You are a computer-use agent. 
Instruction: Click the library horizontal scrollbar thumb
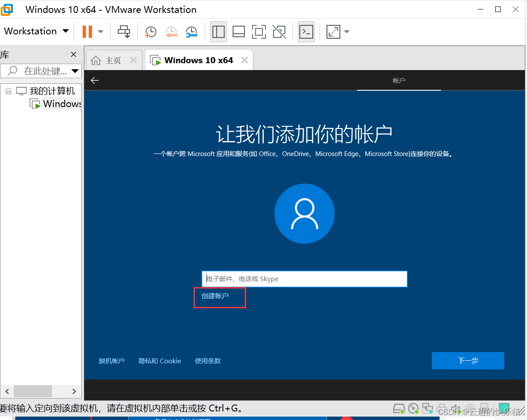tap(33, 391)
